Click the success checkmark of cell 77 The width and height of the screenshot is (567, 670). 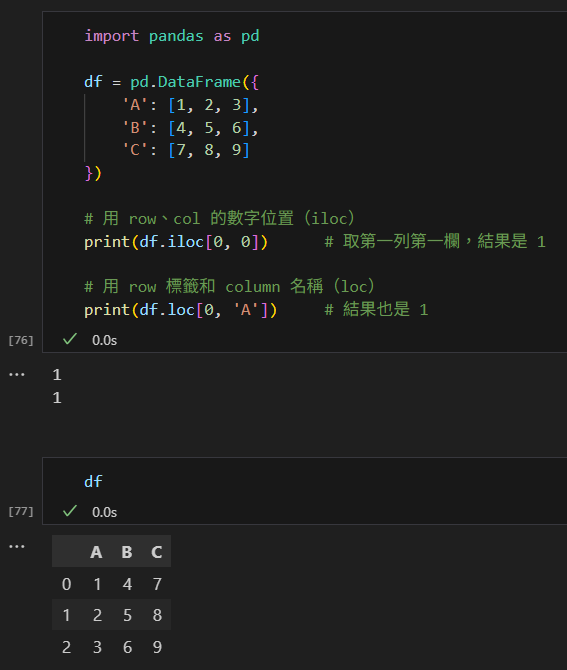pyautogui.click(x=70, y=511)
